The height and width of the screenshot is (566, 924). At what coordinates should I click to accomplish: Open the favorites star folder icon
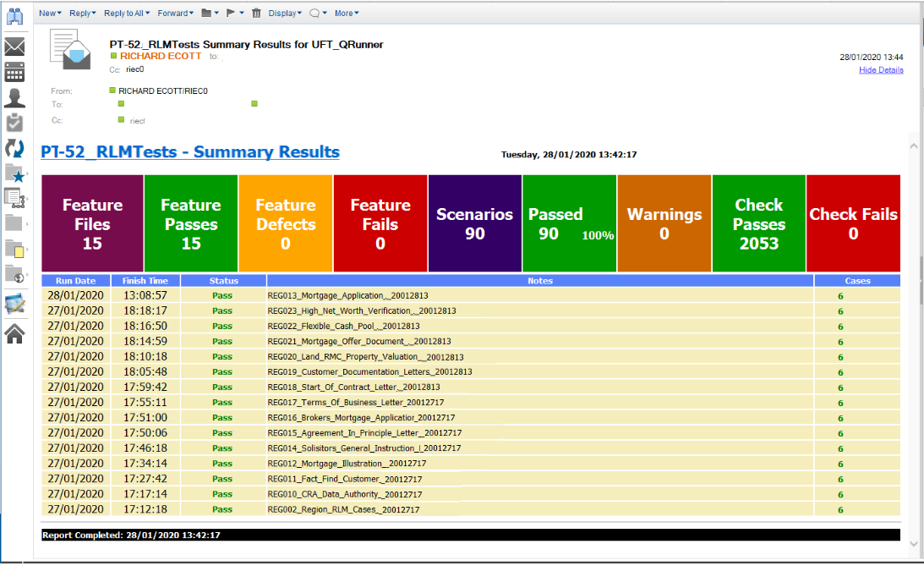click(x=15, y=173)
